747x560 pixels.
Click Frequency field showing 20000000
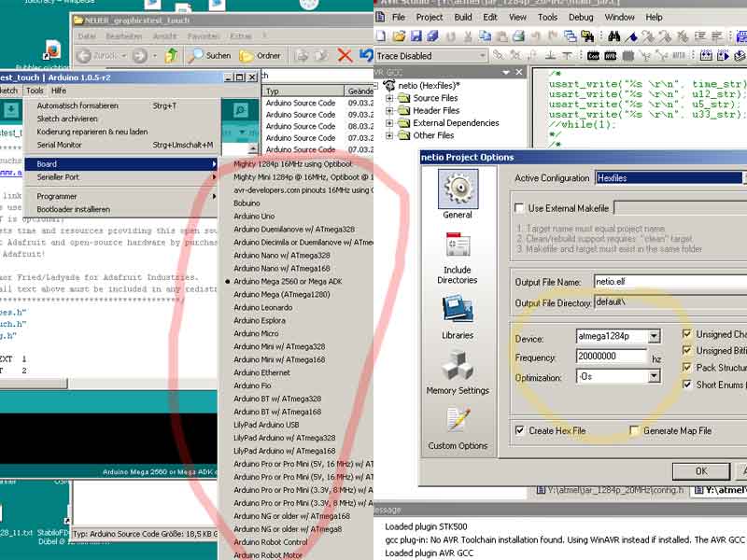pyautogui.click(x=612, y=357)
